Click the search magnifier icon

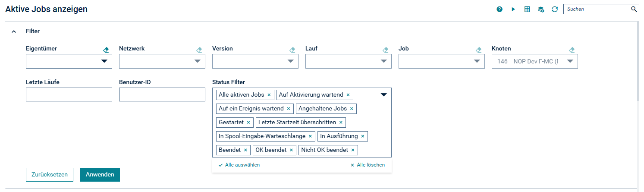[x=634, y=9]
